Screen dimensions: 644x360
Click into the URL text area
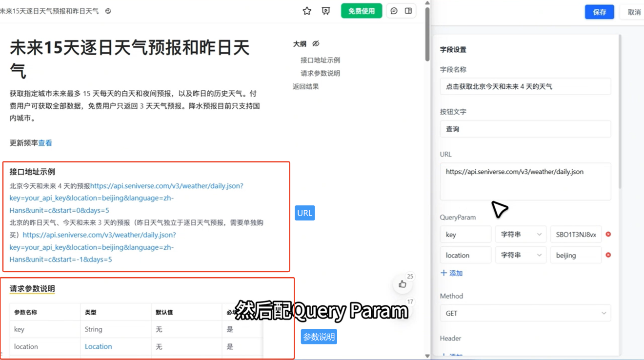coord(525,181)
